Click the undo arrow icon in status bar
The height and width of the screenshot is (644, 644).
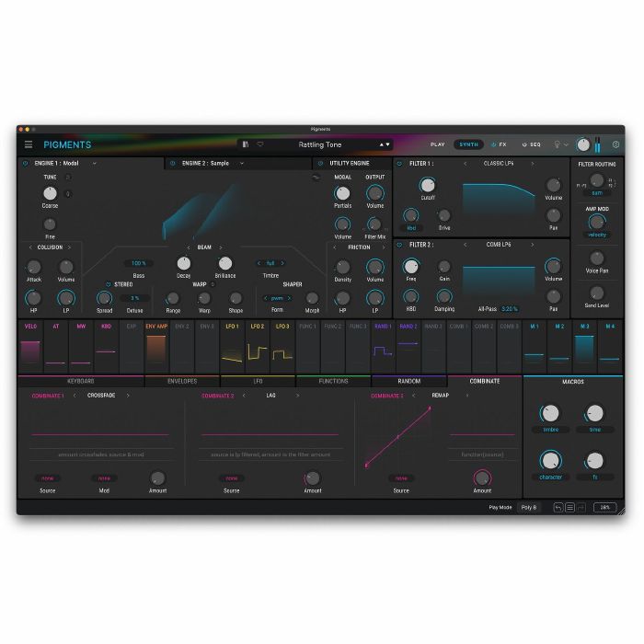[558, 508]
